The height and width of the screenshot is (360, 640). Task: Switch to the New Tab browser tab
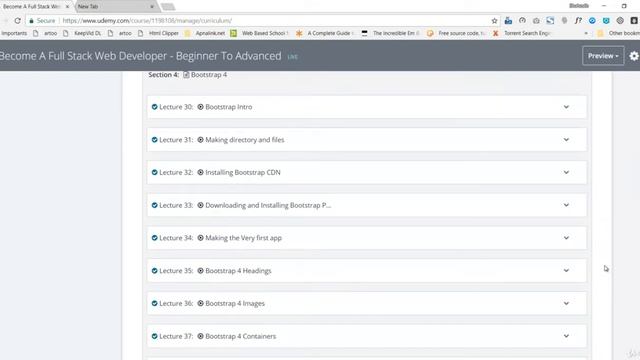[x=115, y=7]
